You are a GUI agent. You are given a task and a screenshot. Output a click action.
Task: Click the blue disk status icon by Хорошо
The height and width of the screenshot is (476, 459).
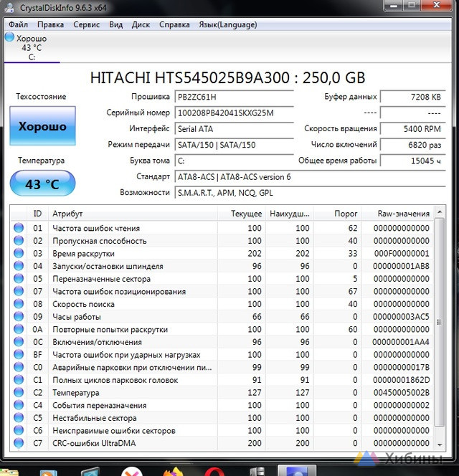(x=9, y=37)
